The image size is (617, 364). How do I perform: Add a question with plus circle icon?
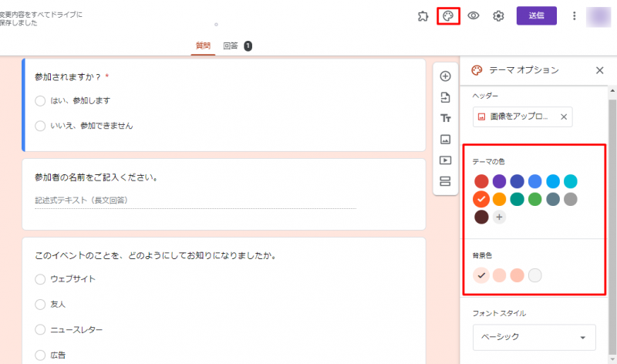coord(445,76)
